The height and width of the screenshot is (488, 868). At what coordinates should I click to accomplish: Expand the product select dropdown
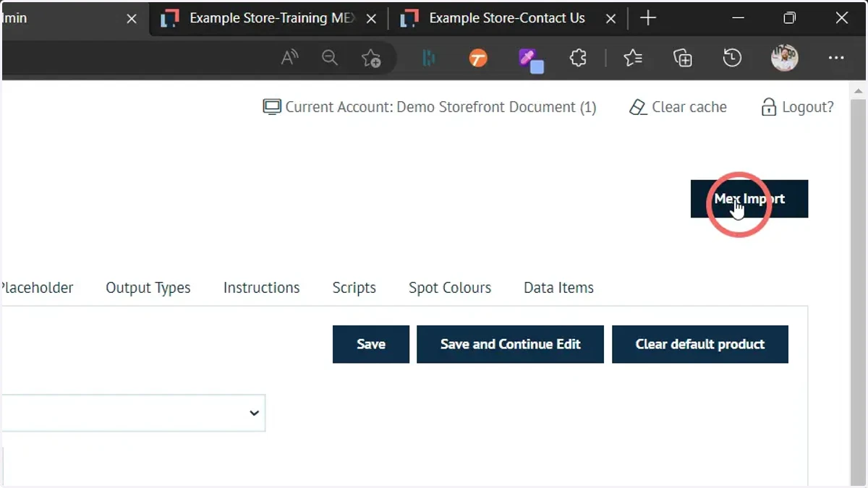coord(133,413)
